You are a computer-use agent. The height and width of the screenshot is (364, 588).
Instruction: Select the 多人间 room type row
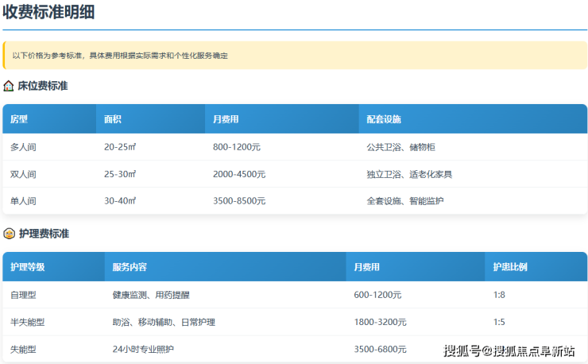tap(23, 147)
